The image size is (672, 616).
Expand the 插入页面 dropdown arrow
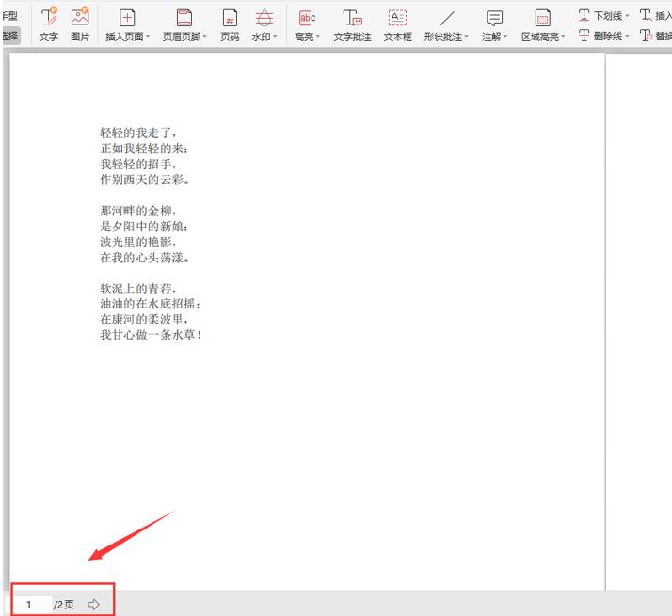click(x=148, y=37)
